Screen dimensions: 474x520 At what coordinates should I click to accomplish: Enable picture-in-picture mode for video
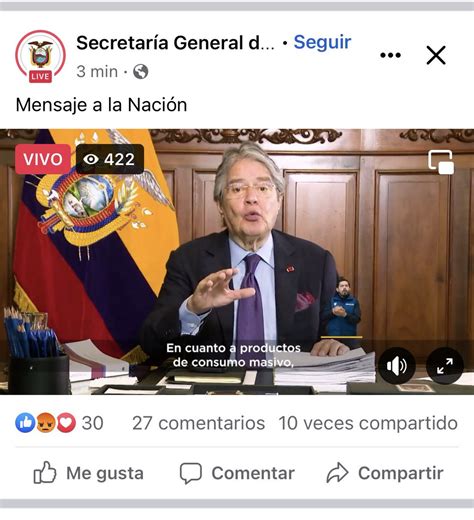click(441, 162)
